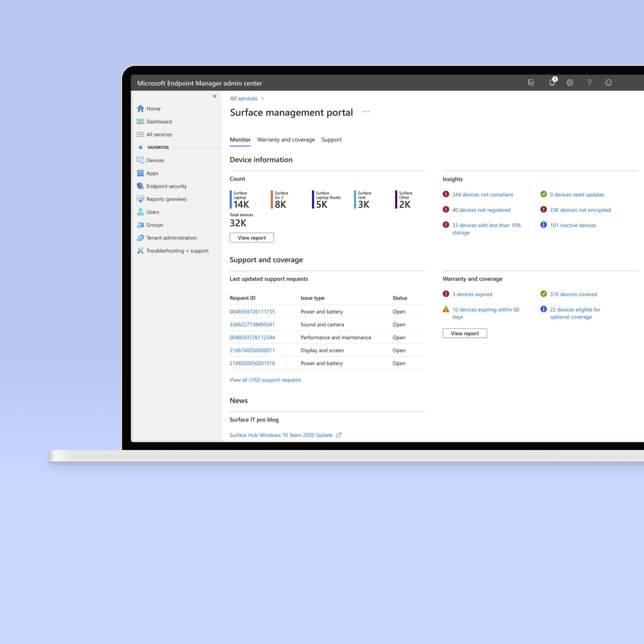644x644 pixels.
Task: Switch to Warranty and coverage tab
Action: point(286,140)
